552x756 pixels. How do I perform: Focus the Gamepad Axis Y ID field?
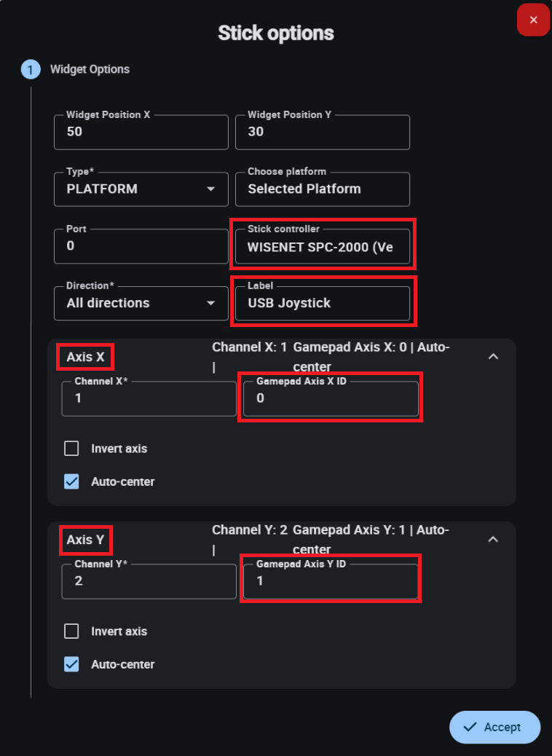point(331,582)
